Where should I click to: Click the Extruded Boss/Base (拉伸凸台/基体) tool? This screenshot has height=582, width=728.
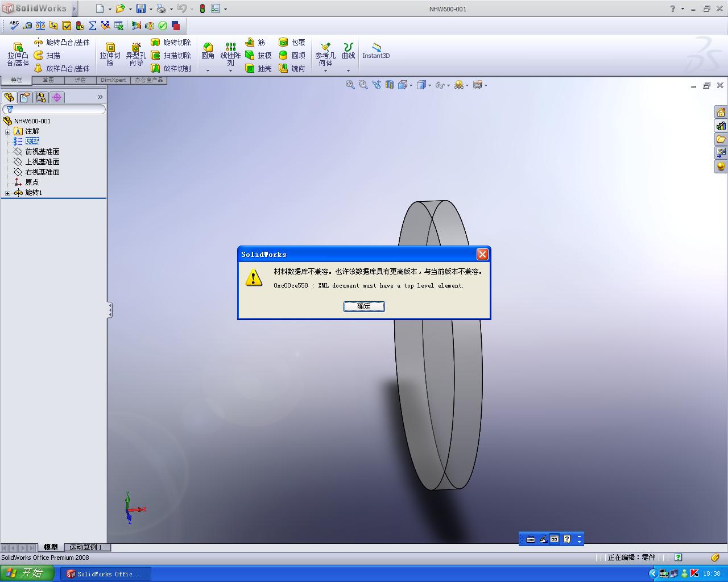click(18, 55)
